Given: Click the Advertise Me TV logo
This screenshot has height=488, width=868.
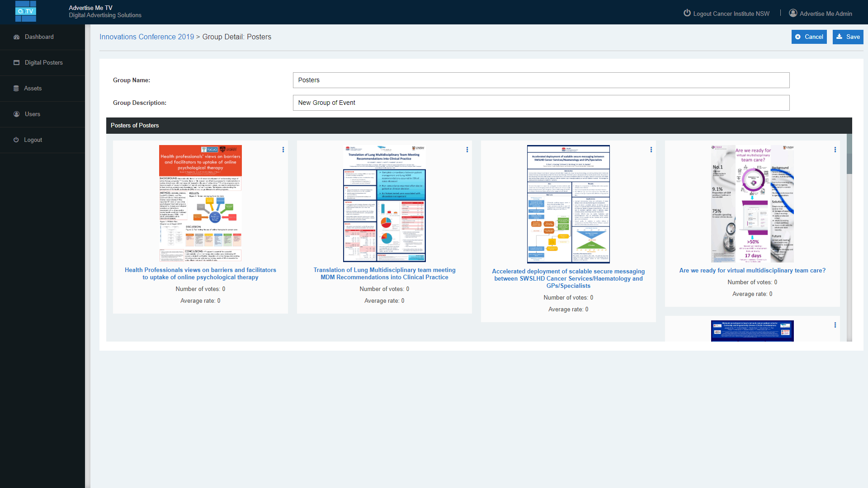Looking at the screenshot, I should (x=25, y=11).
